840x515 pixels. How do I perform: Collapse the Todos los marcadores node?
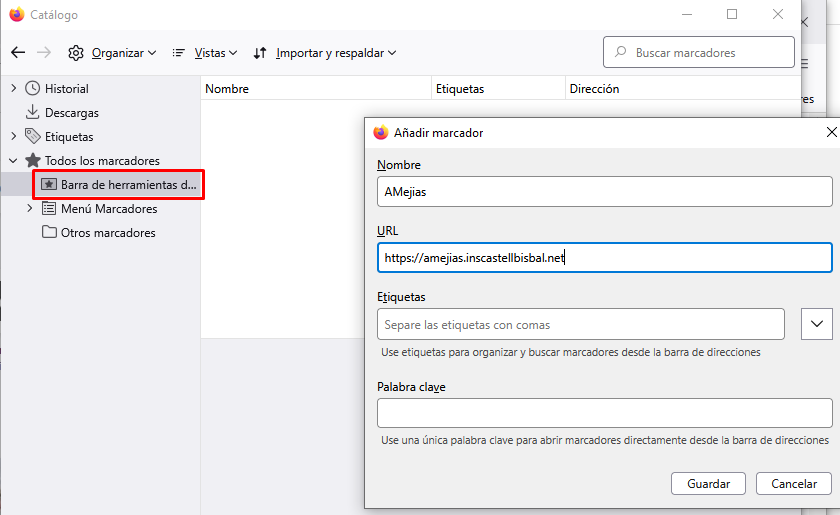(14, 161)
